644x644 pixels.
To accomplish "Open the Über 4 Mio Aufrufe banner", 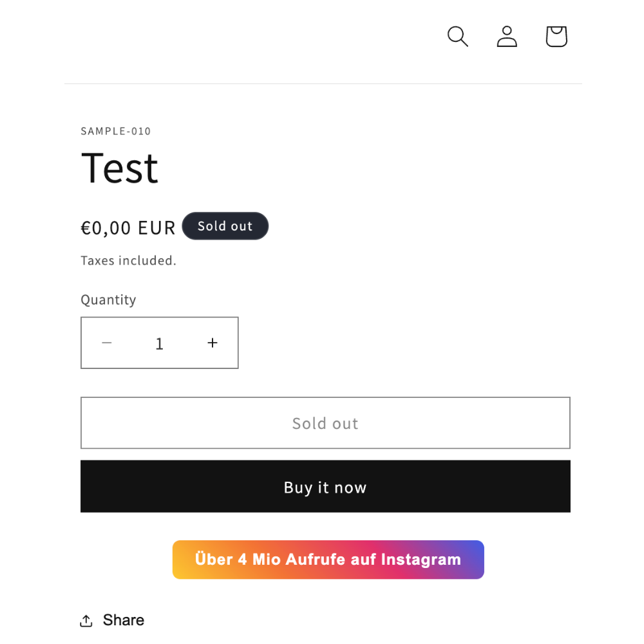I will (x=328, y=560).
